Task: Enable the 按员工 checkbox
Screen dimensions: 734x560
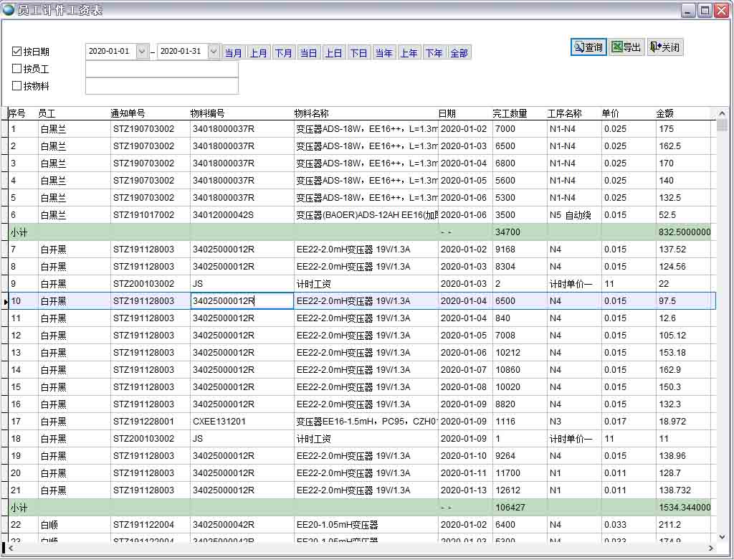Action: [17, 69]
